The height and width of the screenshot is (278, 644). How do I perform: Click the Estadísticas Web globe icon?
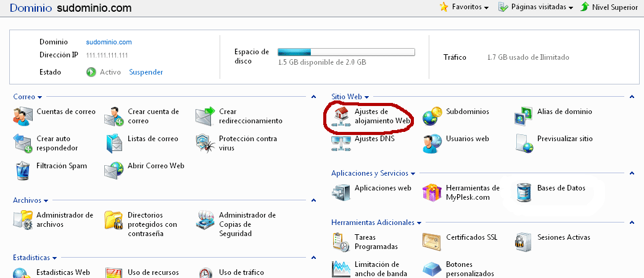23,272
